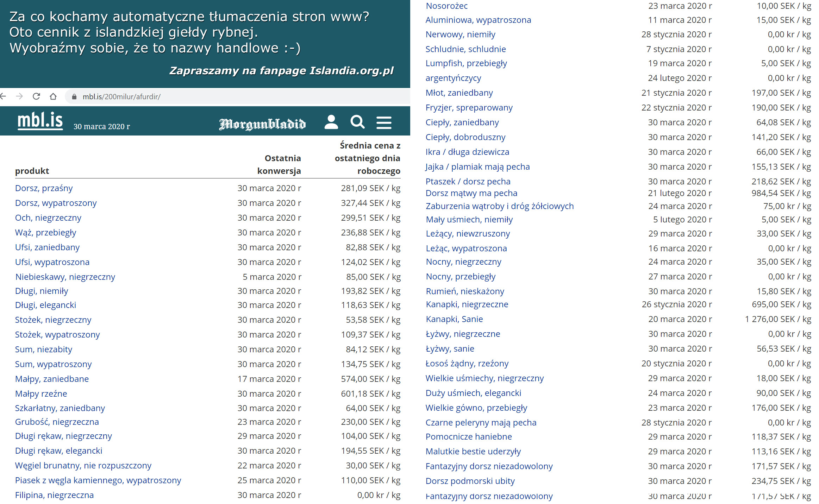Open the user account icon
This screenshot has height=504, width=819.
coord(331,122)
